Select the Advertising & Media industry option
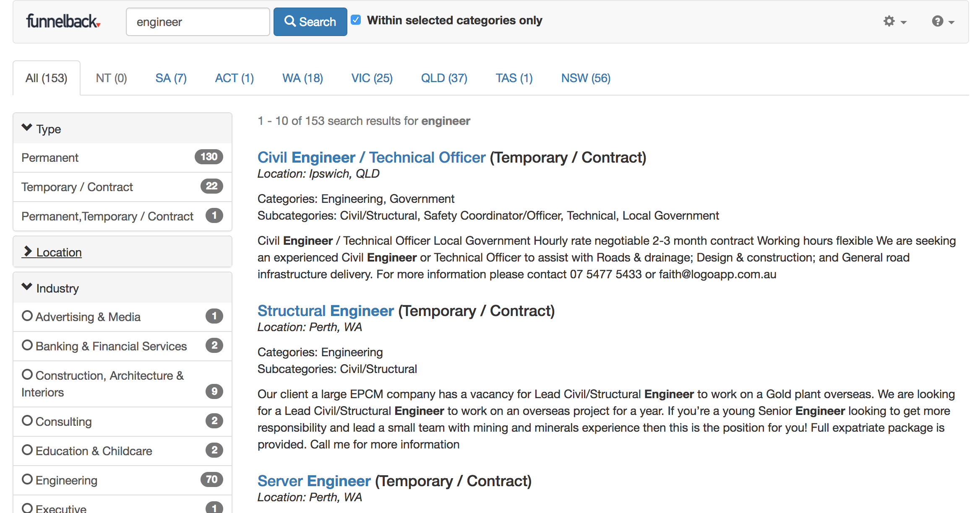 27,316
